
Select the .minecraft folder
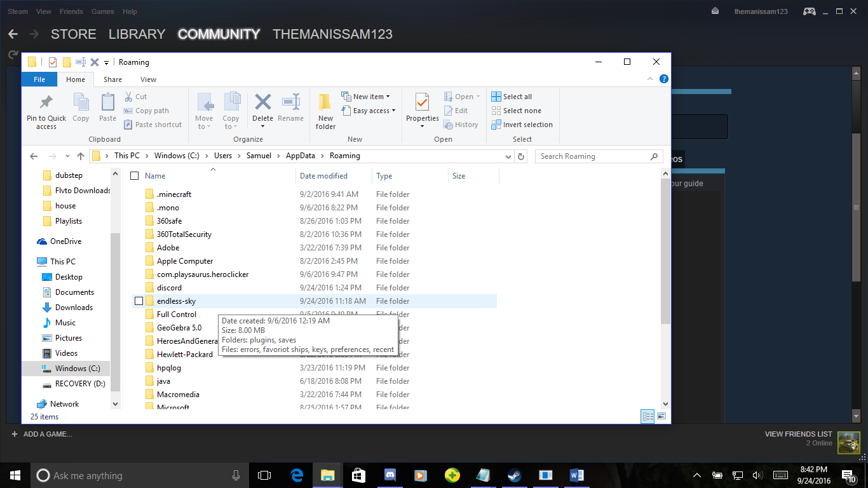[x=173, y=194]
